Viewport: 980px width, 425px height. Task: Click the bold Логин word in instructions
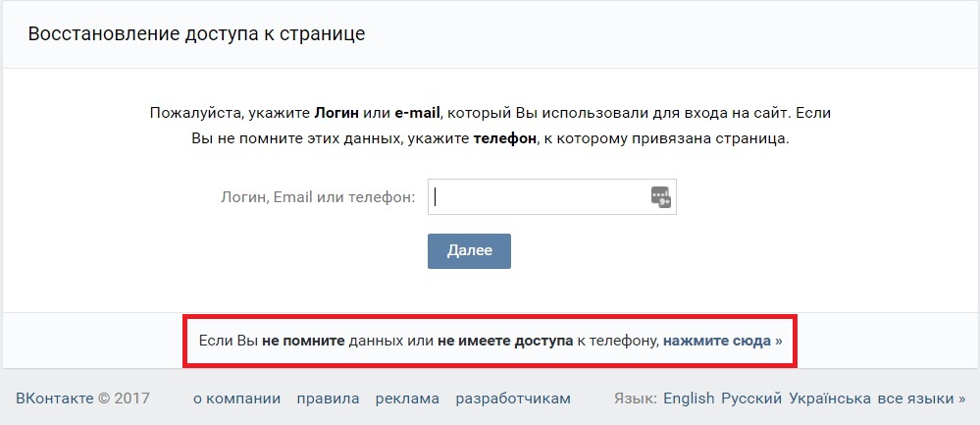(x=336, y=114)
